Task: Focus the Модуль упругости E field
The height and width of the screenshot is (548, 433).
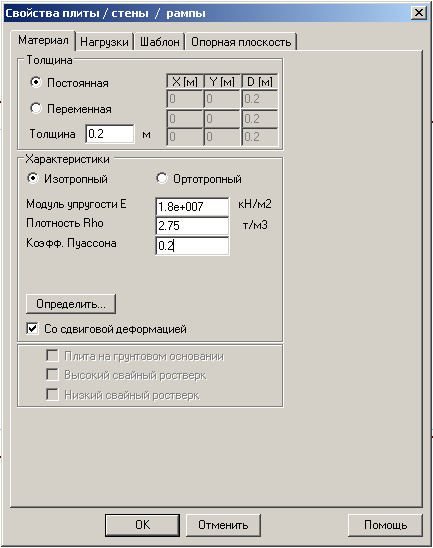Action: [192, 207]
